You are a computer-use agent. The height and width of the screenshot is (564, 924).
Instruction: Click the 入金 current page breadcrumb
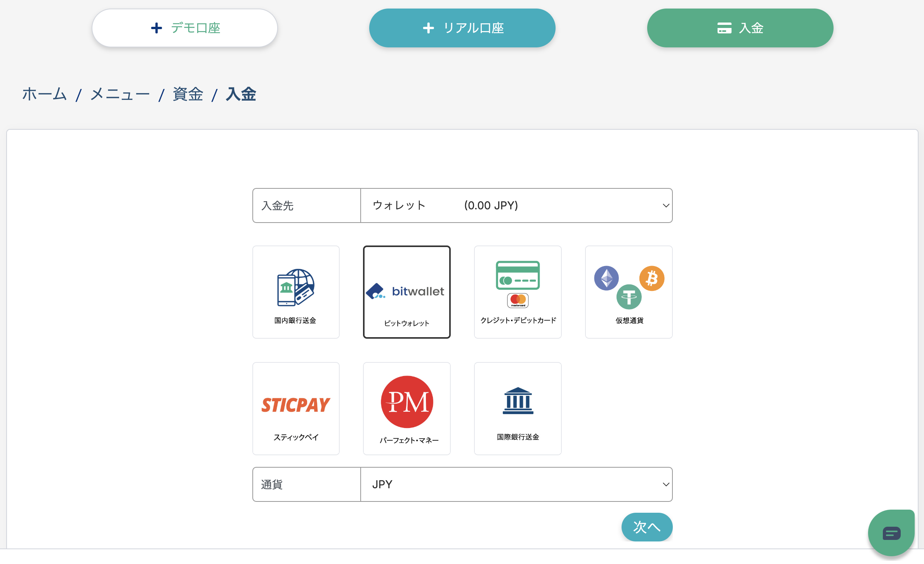tap(241, 94)
